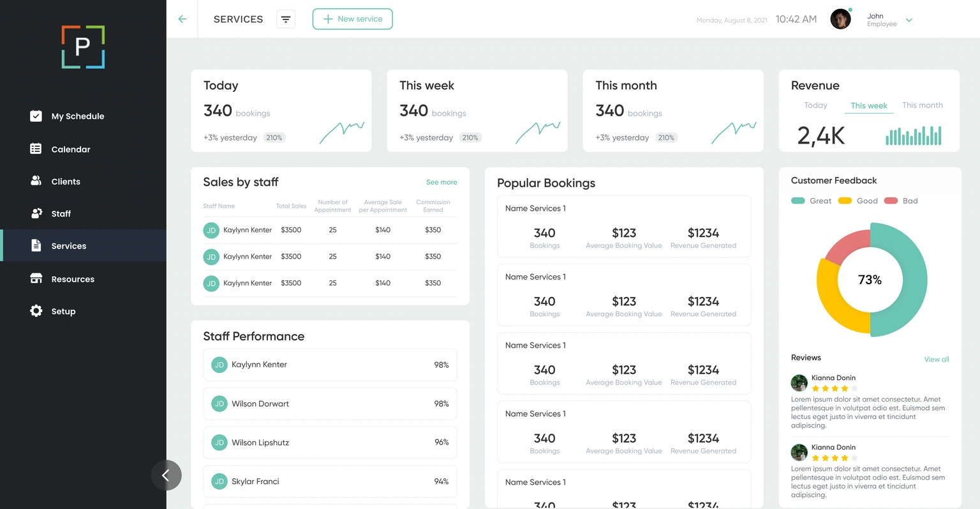Click the Good yellow legend swatch
Image resolution: width=980 pixels, height=509 pixels.
[845, 201]
